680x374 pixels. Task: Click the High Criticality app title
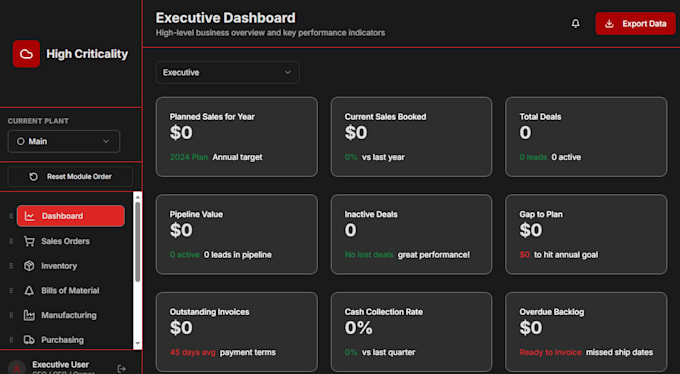click(x=87, y=54)
